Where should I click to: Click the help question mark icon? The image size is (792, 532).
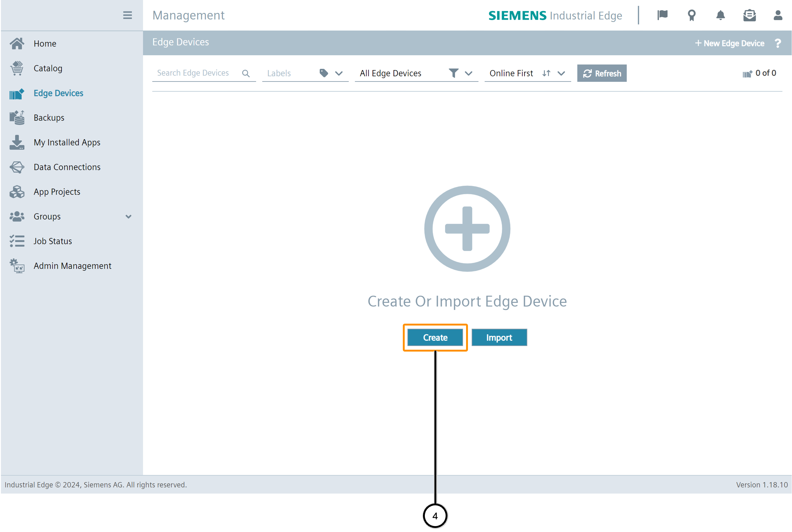click(778, 43)
